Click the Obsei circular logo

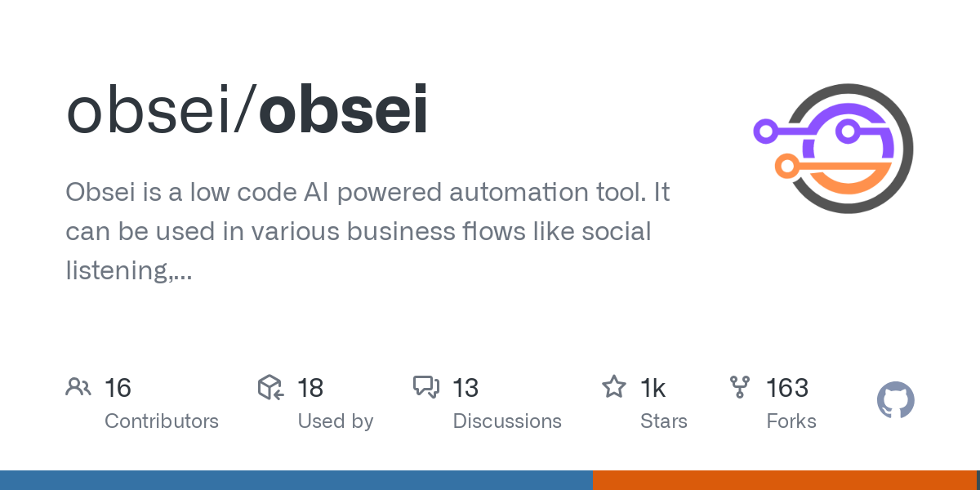coord(833,149)
